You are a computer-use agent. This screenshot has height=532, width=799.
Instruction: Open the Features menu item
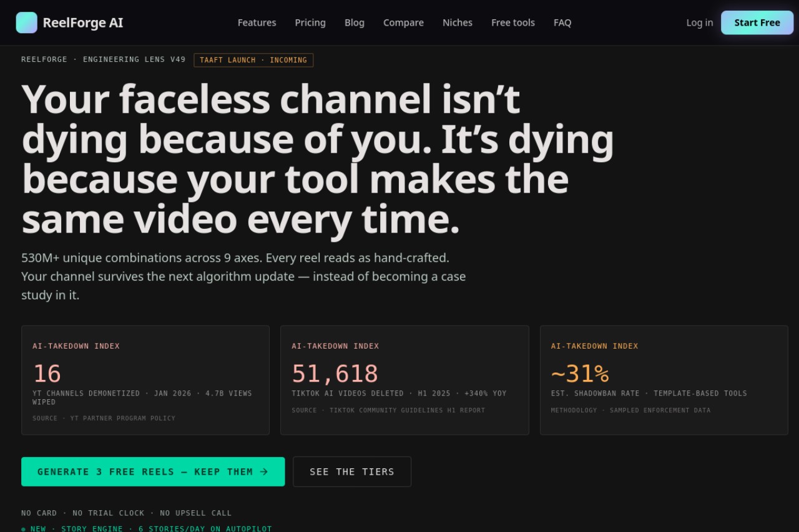coord(257,22)
